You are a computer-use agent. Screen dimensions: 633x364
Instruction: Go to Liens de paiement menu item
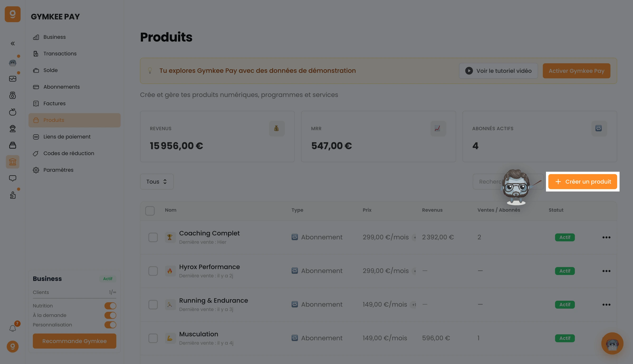74,137
